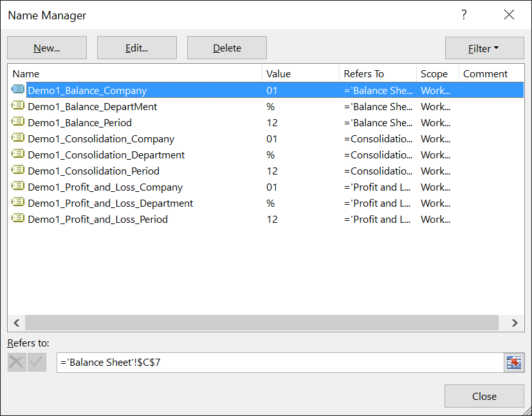532x416 pixels.
Task: Sort list by the Value column header
Action: coord(300,74)
